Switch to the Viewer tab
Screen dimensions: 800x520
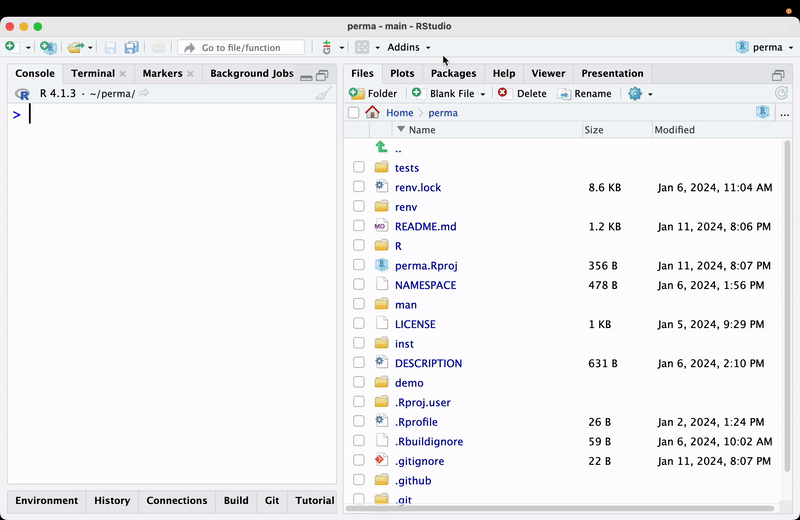click(x=548, y=73)
